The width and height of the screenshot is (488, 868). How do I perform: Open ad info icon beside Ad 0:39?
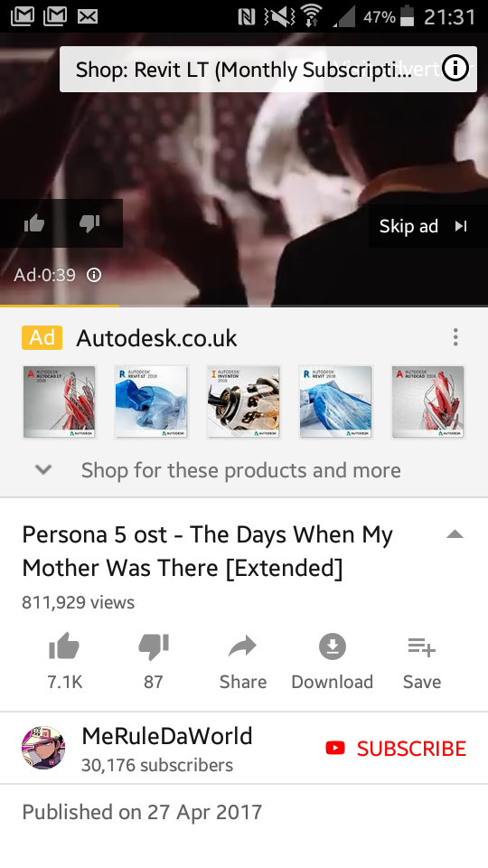(95, 275)
